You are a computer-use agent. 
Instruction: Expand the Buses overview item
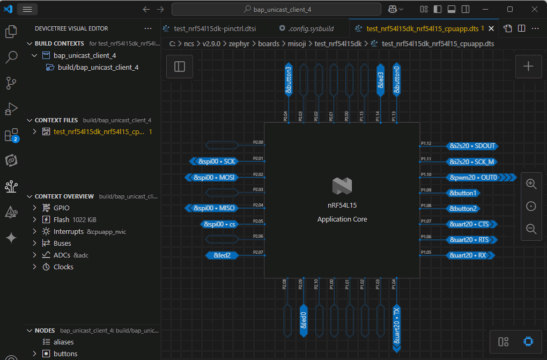coord(35,243)
